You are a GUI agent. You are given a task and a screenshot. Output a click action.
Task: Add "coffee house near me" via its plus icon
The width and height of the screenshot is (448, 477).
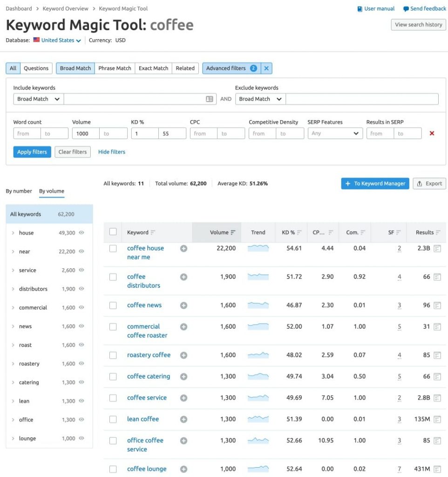tap(183, 248)
